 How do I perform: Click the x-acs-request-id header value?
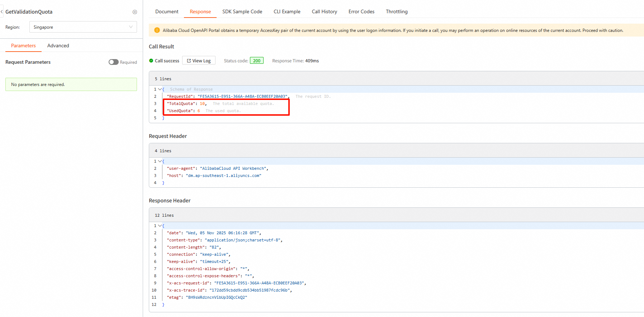[259, 283]
